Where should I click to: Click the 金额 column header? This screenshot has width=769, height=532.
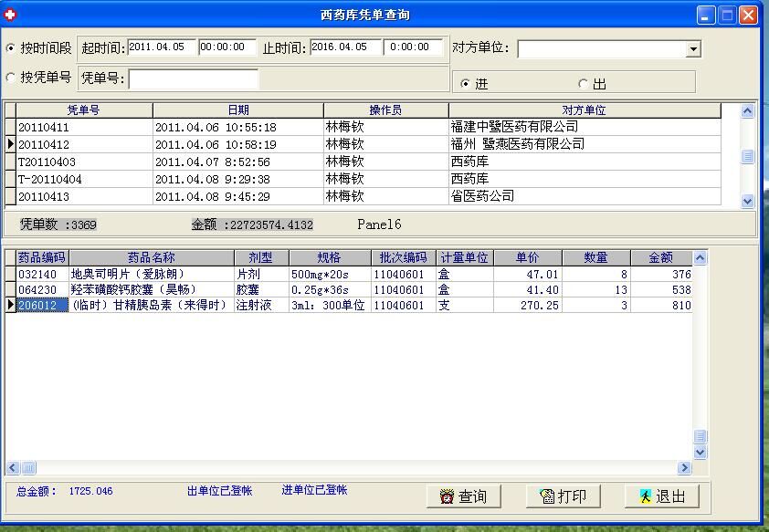point(661,257)
